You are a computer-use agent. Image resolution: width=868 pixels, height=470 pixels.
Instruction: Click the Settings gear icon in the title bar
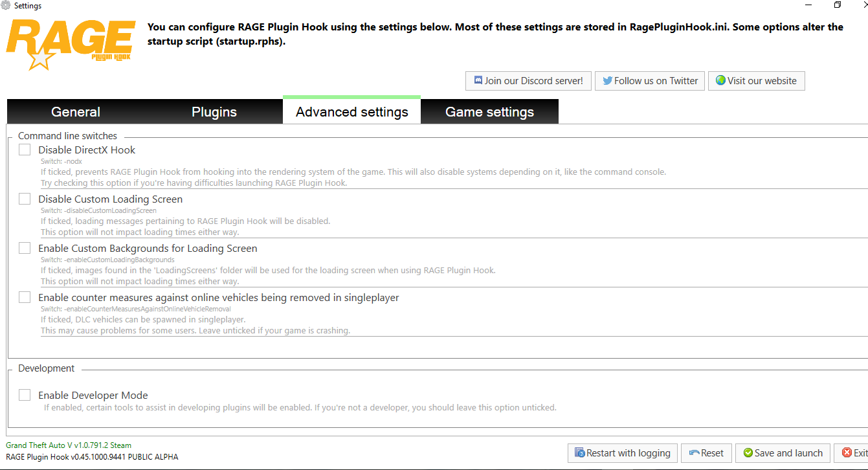(6, 6)
